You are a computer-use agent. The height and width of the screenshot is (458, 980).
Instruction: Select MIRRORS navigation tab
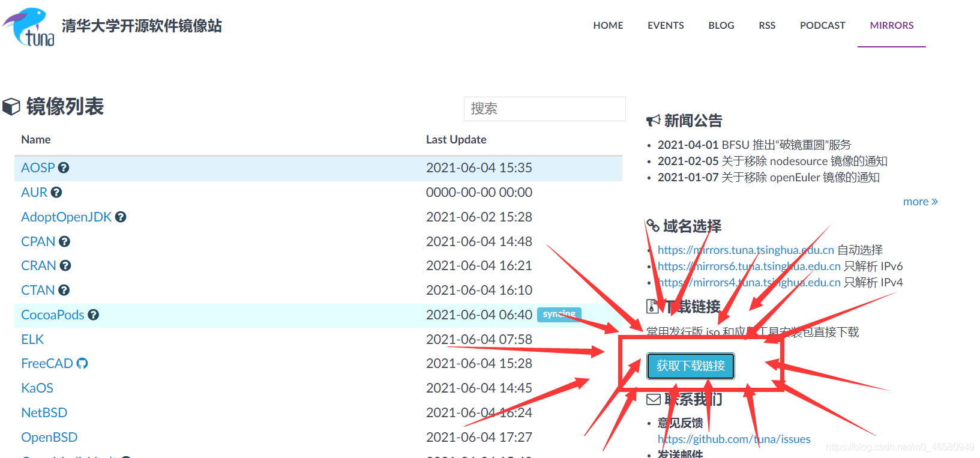[892, 25]
